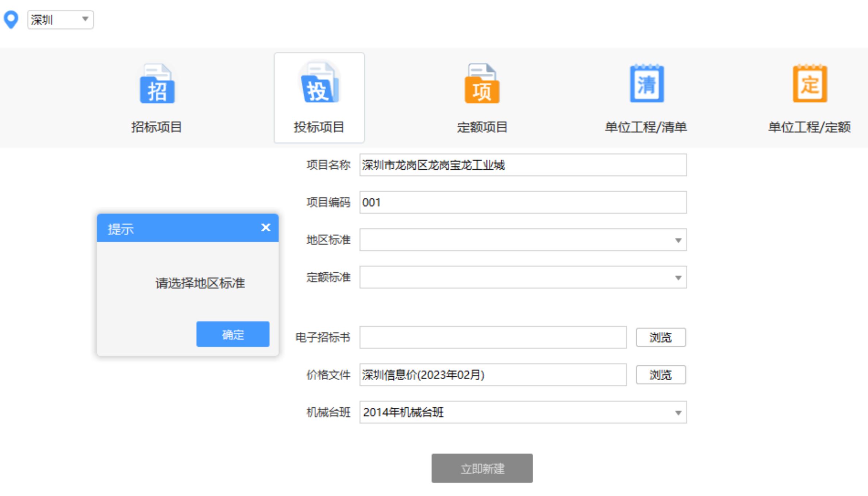868x496 pixels.
Task: Click the 机械台班 field label
Action: click(x=329, y=412)
